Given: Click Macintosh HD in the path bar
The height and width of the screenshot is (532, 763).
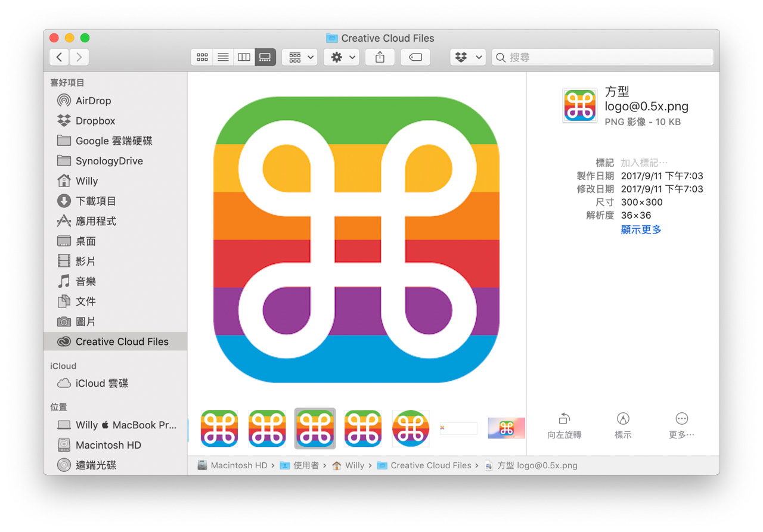Looking at the screenshot, I should pos(232,465).
